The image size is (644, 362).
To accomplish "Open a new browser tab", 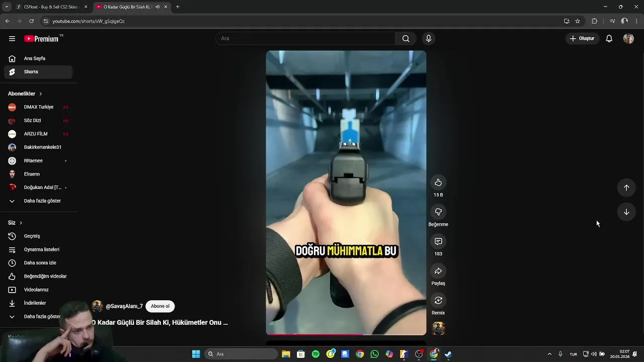I will (x=178, y=7).
